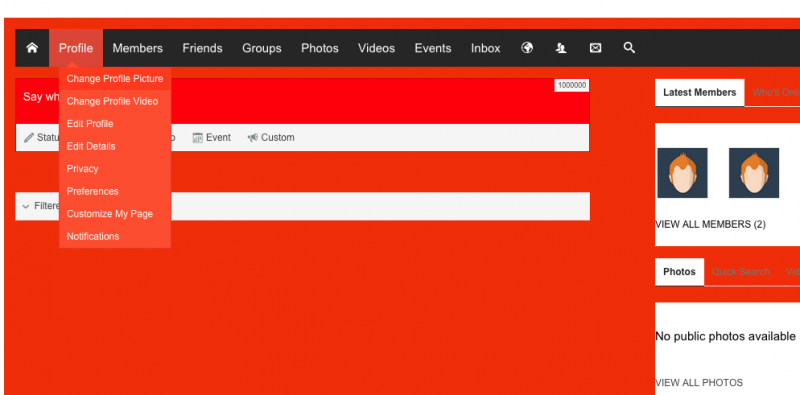Image resolution: width=800 pixels, height=395 pixels.
Task: Open Preferences from dropdown
Action: 115,191
